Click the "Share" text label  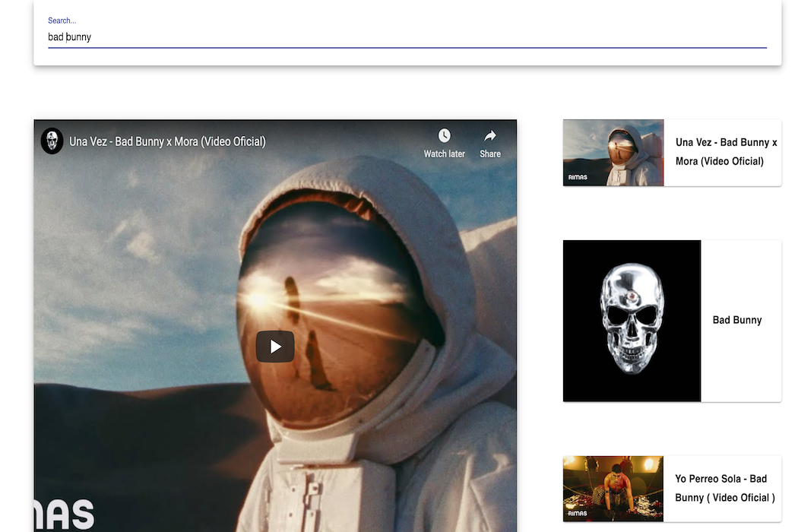pyautogui.click(x=489, y=153)
